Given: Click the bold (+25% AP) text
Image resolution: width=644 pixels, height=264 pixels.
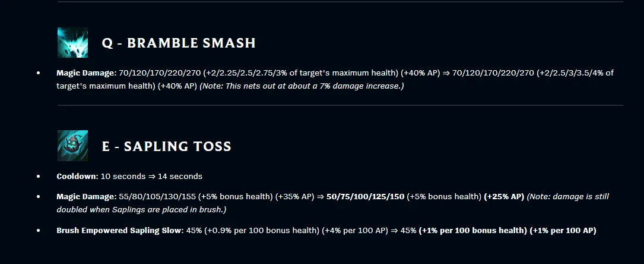Looking at the screenshot, I should (x=504, y=197).
